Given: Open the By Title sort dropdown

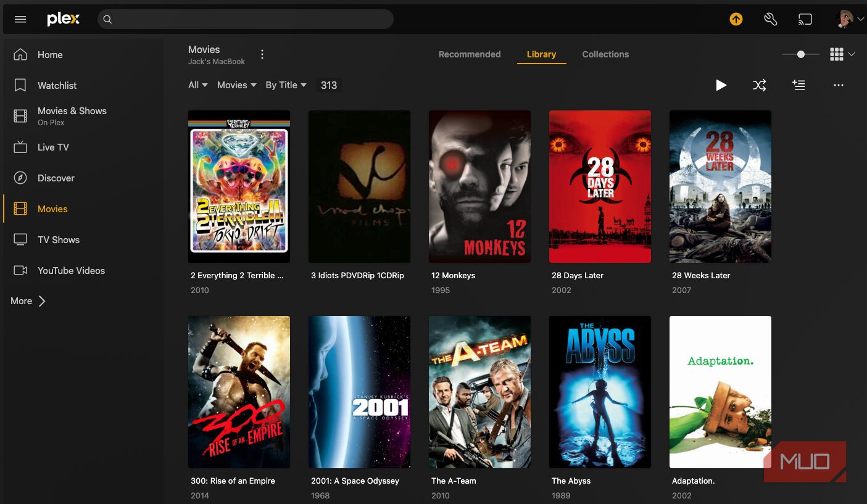Looking at the screenshot, I should 286,85.
